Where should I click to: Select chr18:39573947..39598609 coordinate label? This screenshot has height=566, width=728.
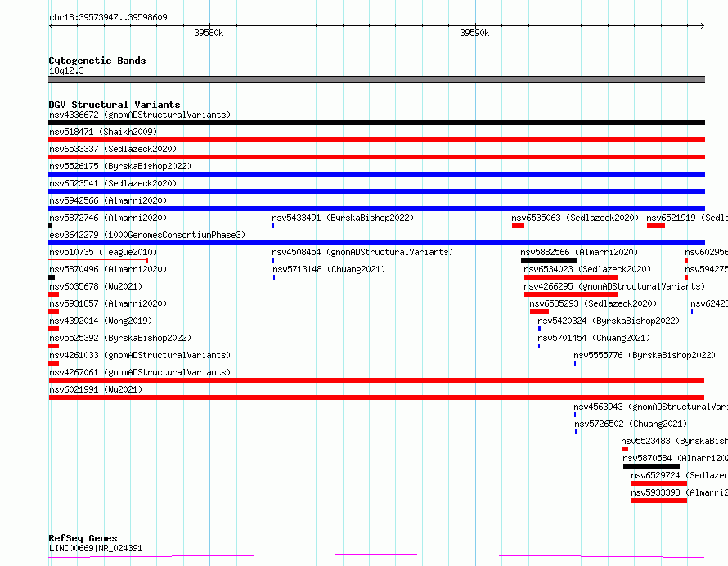point(108,17)
